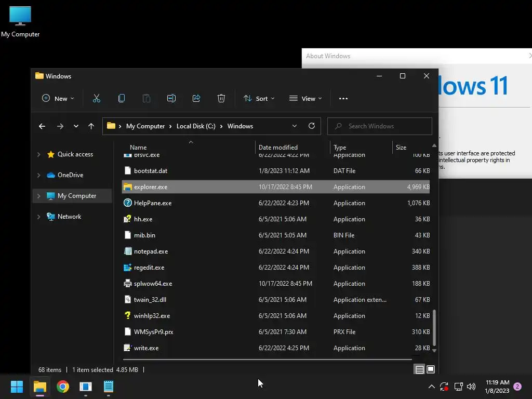Sort by the Date modified column
Image resolution: width=532 pixels, height=399 pixels.
tap(278, 147)
